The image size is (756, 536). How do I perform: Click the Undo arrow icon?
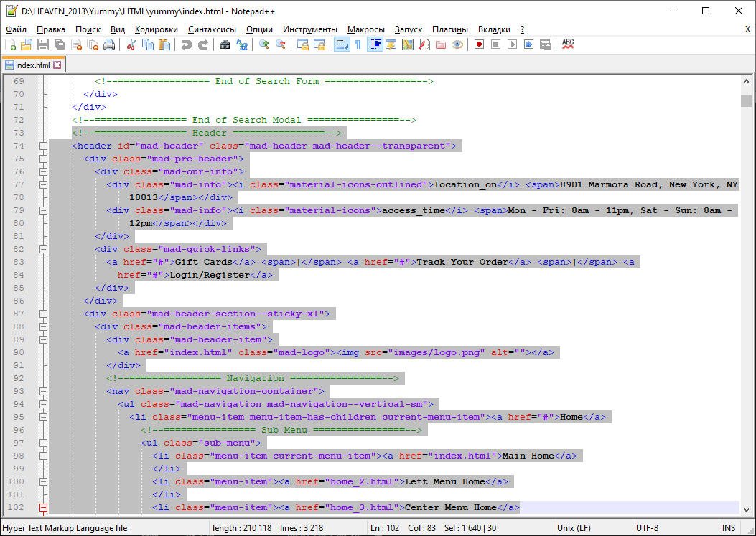click(186, 44)
